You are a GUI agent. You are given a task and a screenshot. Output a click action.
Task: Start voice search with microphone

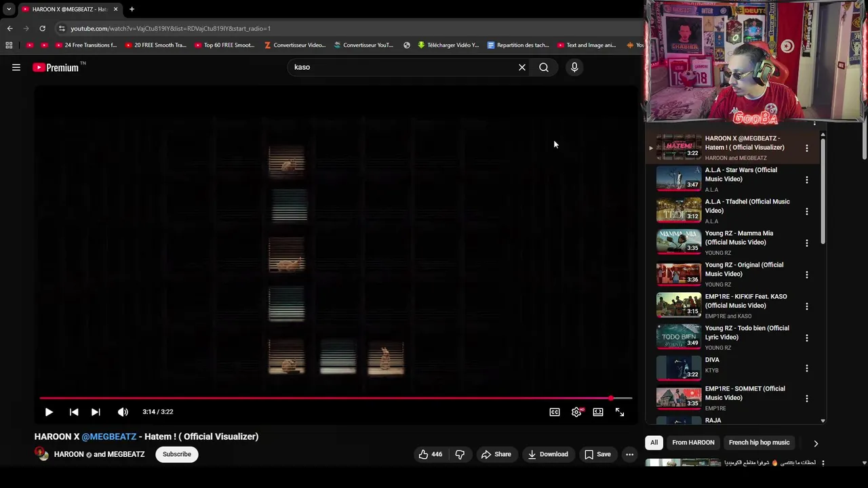pos(574,67)
